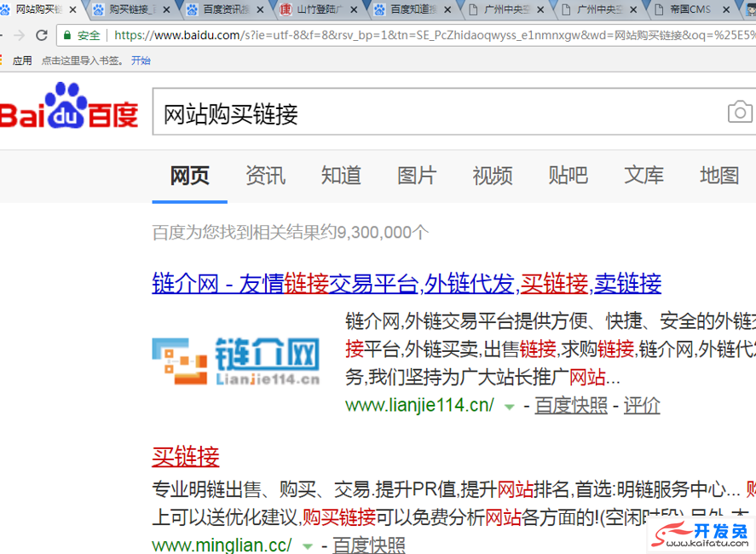Select the 知道 search category
Viewport: 756px width, 554px height.
point(341,176)
